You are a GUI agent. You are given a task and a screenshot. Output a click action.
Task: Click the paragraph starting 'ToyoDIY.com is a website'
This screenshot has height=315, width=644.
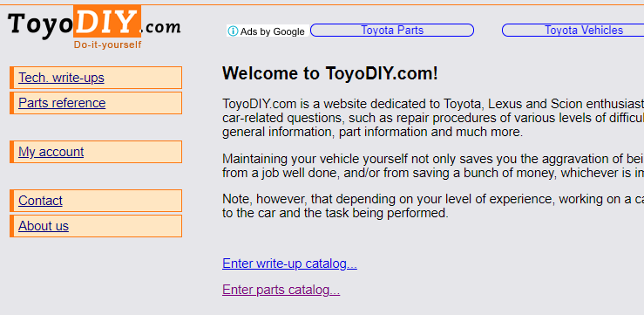(433, 118)
